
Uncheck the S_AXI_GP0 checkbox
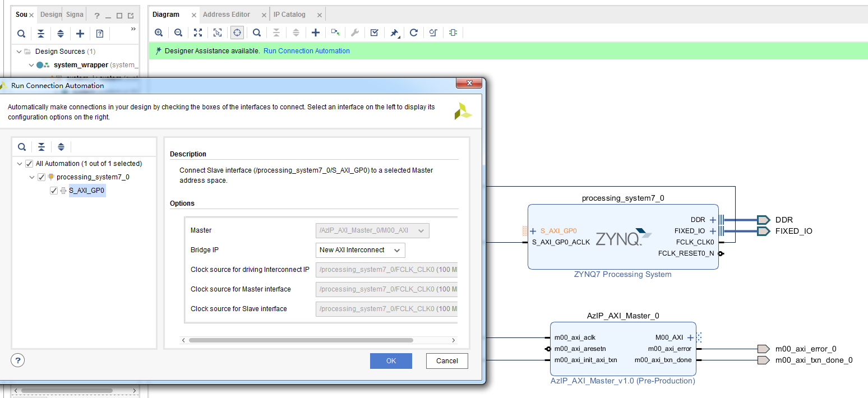54,191
